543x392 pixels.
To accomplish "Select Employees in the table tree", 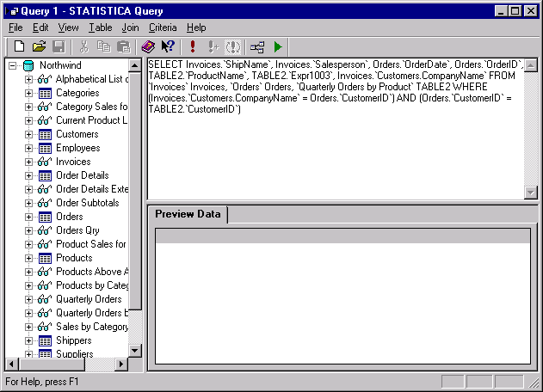I will coord(77,148).
